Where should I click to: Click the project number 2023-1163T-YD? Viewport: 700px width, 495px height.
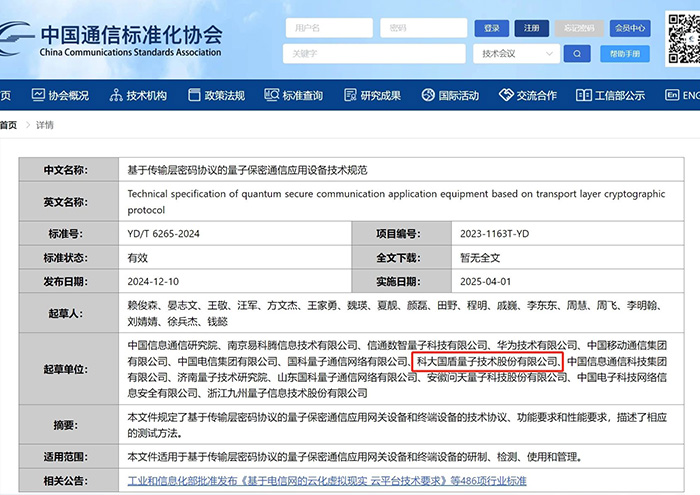click(495, 234)
